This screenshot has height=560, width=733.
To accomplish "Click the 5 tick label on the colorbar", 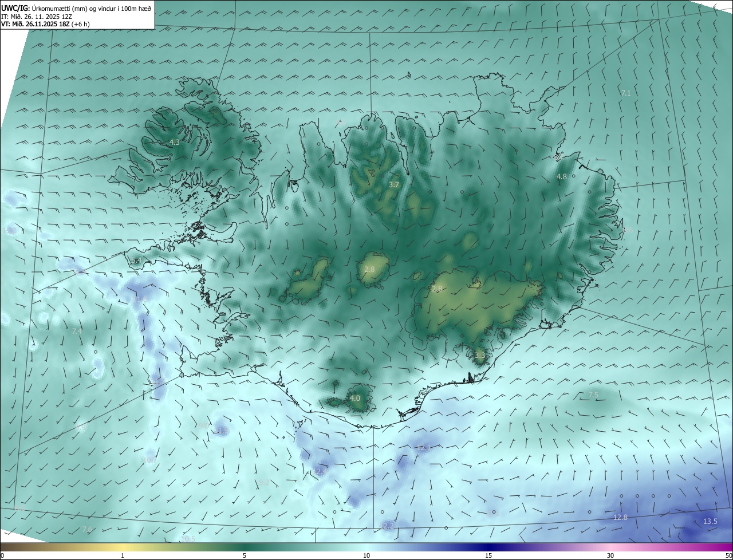I will 245,555.
